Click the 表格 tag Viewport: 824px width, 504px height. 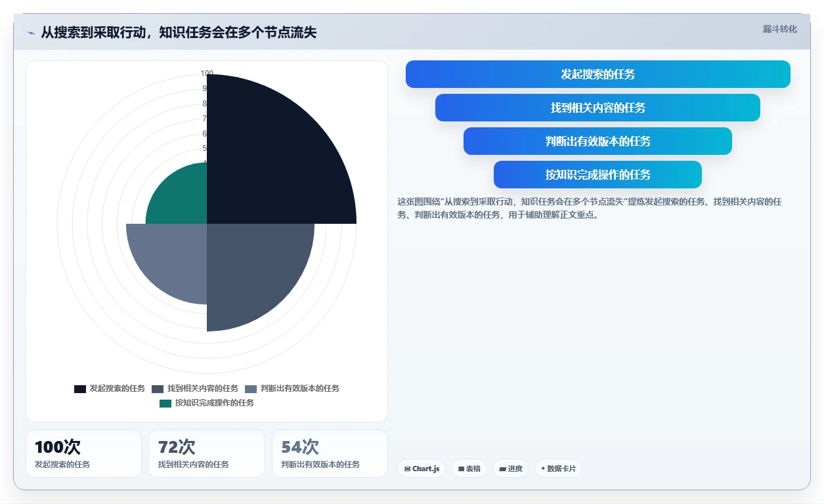click(x=469, y=469)
